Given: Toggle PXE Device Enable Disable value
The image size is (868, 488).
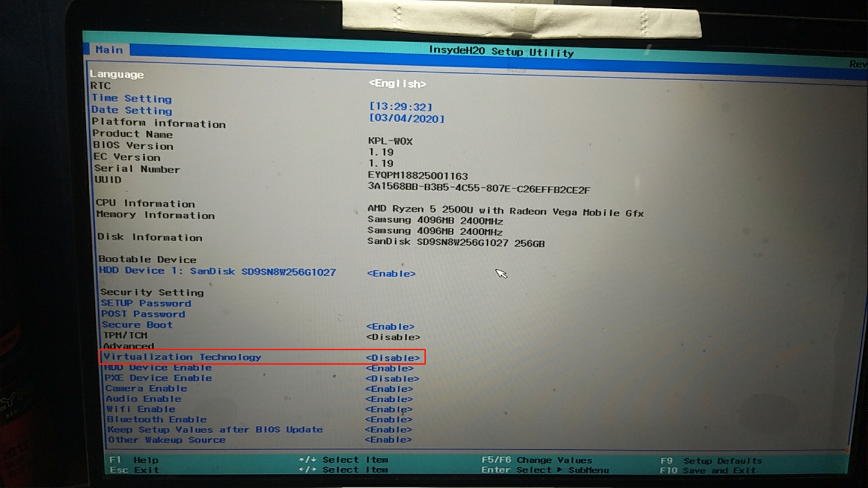Looking at the screenshot, I should pyautogui.click(x=392, y=378).
